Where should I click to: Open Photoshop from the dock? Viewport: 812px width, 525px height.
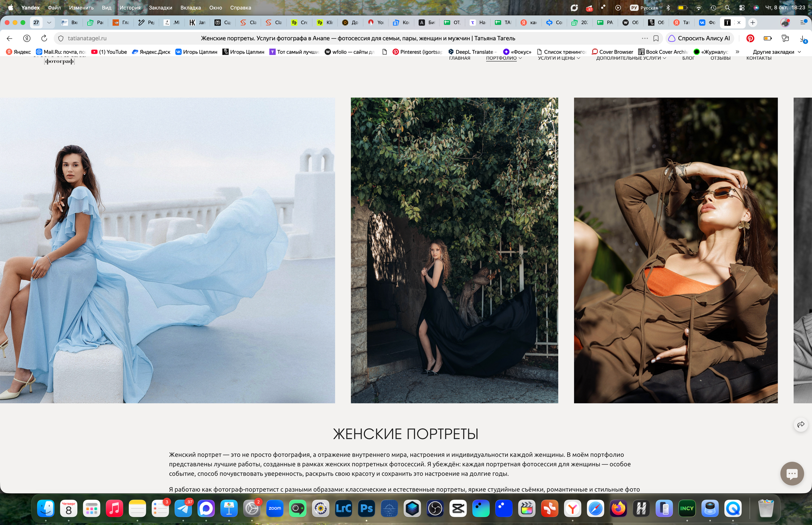[366, 509]
